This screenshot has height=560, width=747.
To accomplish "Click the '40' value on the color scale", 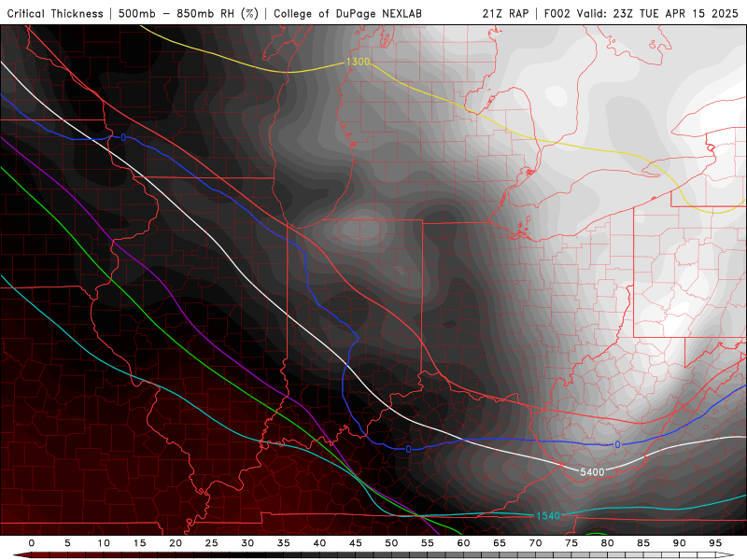I will point(319,543).
